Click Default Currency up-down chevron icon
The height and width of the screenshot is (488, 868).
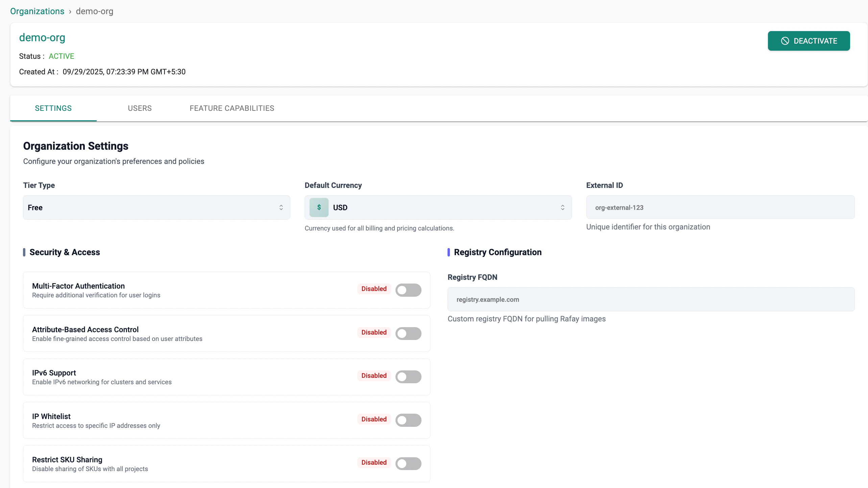pyautogui.click(x=562, y=208)
